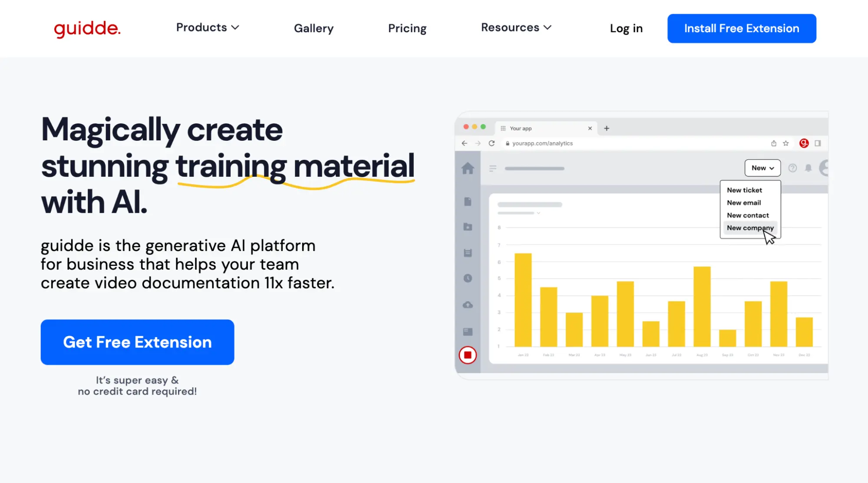
Task: Select New contact from the menu
Action: (x=748, y=215)
